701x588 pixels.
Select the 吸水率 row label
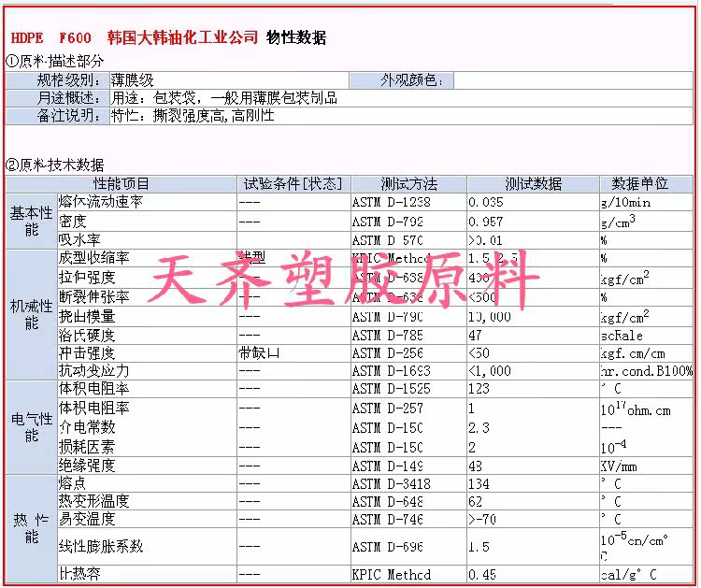pos(79,240)
